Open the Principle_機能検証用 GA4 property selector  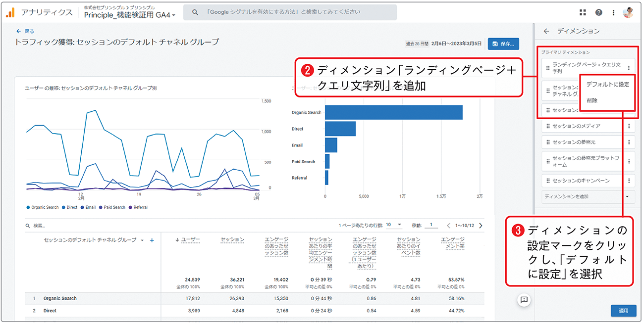130,15
